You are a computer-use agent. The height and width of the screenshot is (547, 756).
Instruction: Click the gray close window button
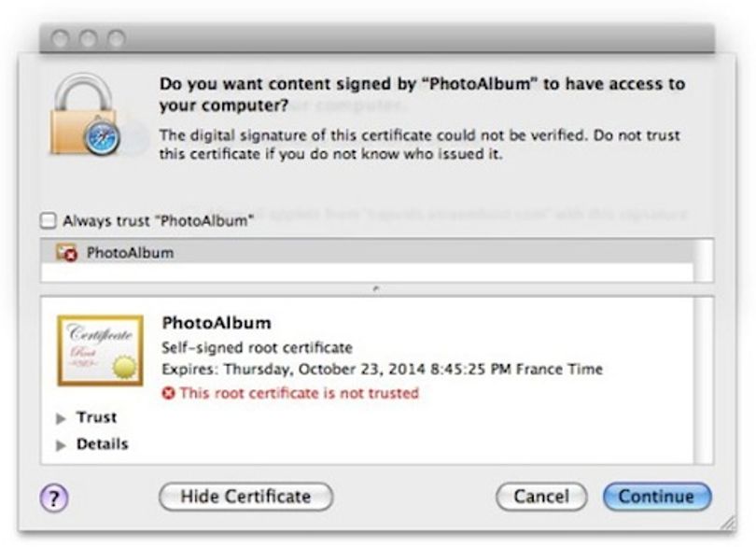pyautogui.click(x=61, y=38)
